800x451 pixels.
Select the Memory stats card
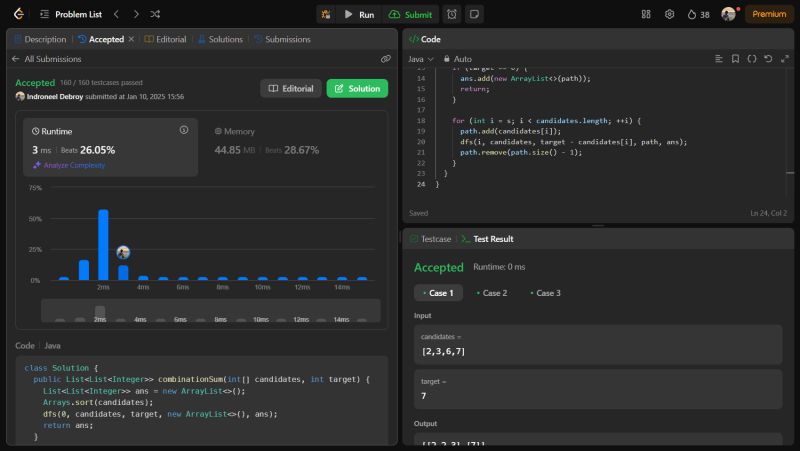pos(293,147)
